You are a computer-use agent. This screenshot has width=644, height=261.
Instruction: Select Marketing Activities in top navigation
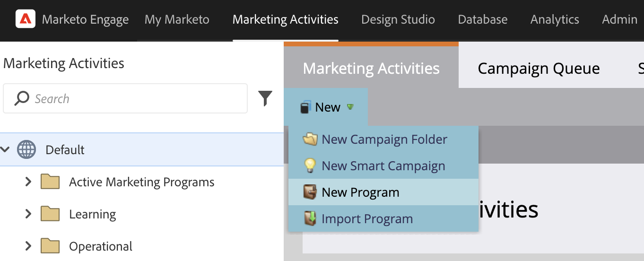pos(286,19)
